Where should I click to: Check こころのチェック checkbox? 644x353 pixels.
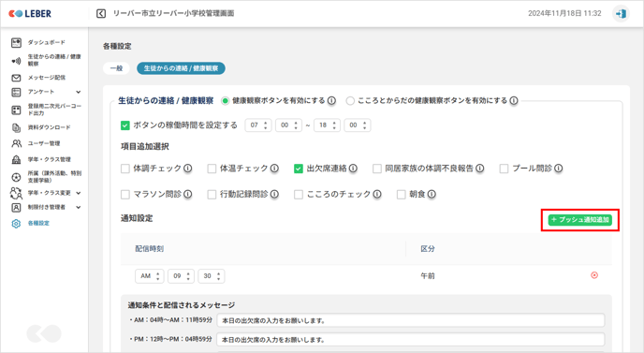[x=299, y=195]
